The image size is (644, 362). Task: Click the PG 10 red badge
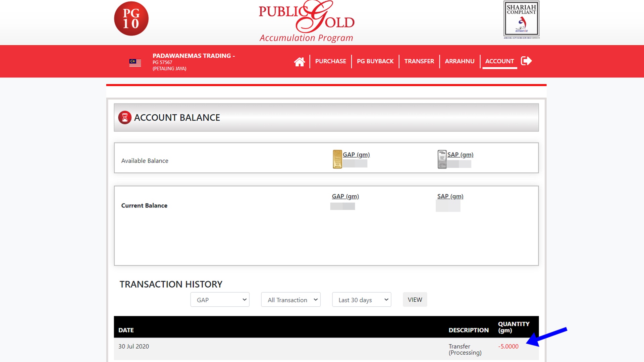[131, 19]
